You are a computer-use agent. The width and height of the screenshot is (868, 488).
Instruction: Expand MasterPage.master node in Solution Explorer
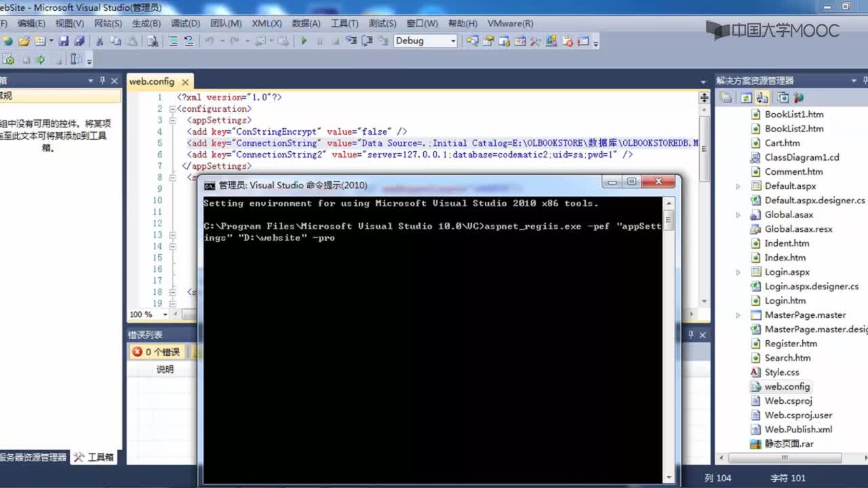coord(738,315)
